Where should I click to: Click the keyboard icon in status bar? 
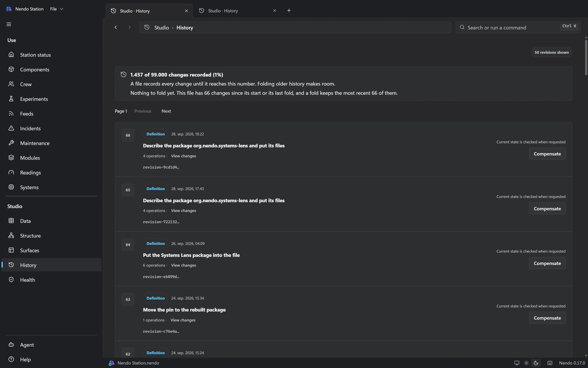pos(550,363)
